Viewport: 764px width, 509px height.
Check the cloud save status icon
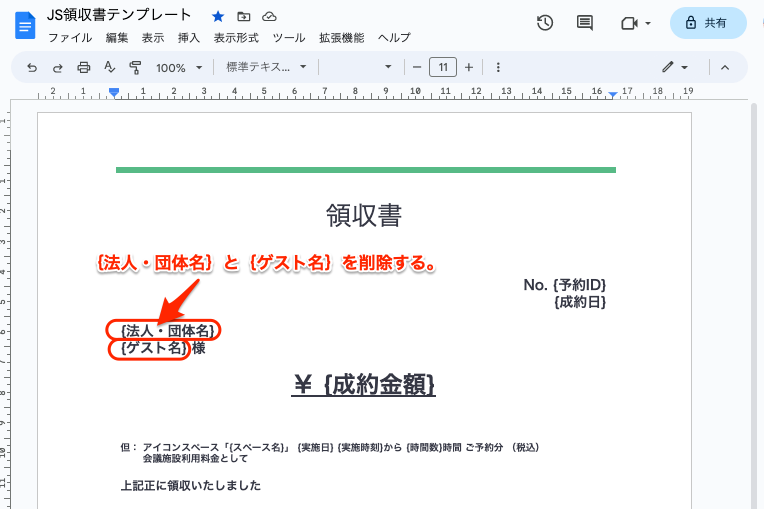point(269,17)
